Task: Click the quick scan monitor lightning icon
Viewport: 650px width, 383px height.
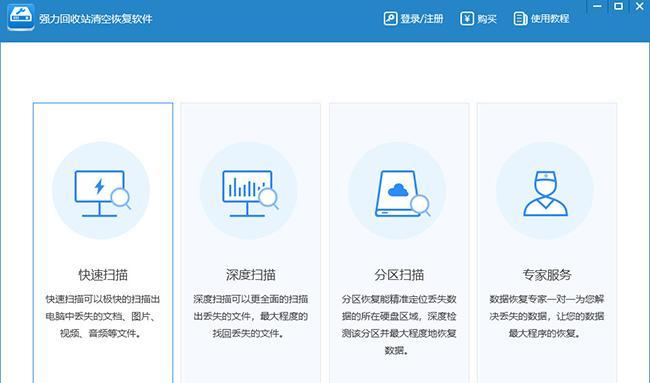Action: [x=103, y=193]
